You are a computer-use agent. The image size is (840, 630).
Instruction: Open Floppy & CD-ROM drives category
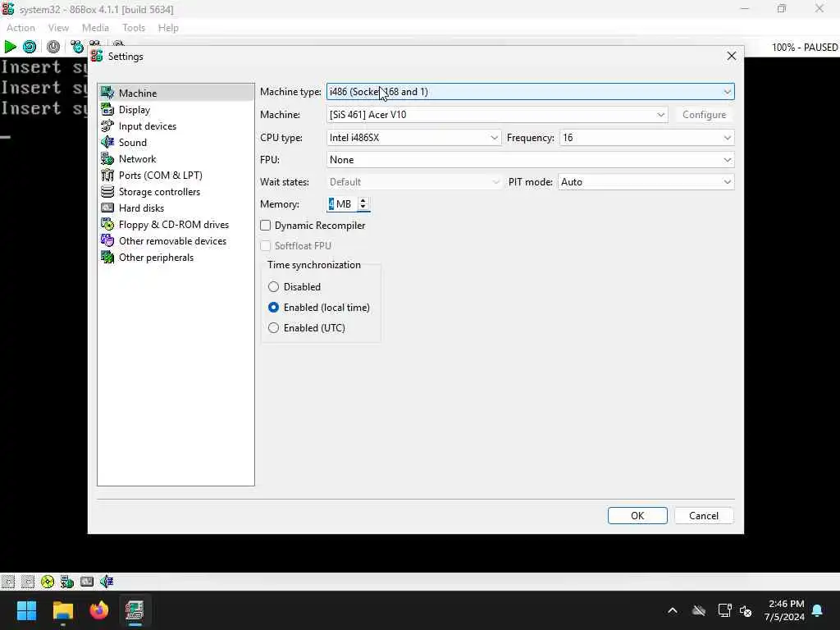[176, 225]
